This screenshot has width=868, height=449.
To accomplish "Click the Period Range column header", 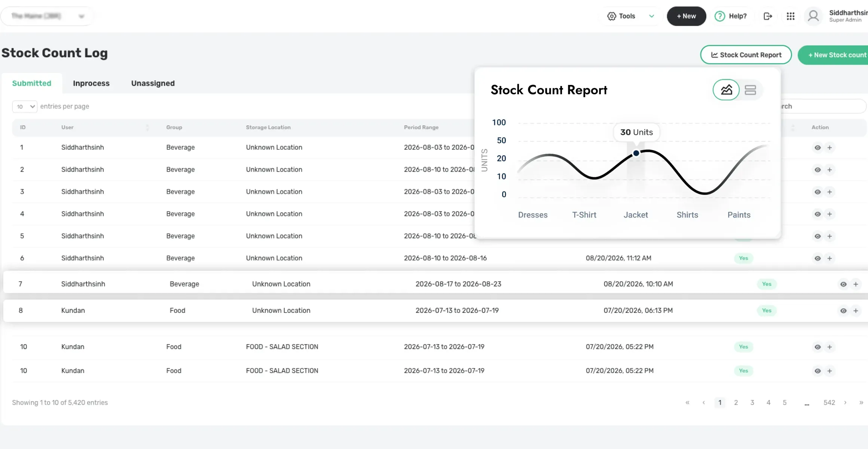I will point(421,127).
